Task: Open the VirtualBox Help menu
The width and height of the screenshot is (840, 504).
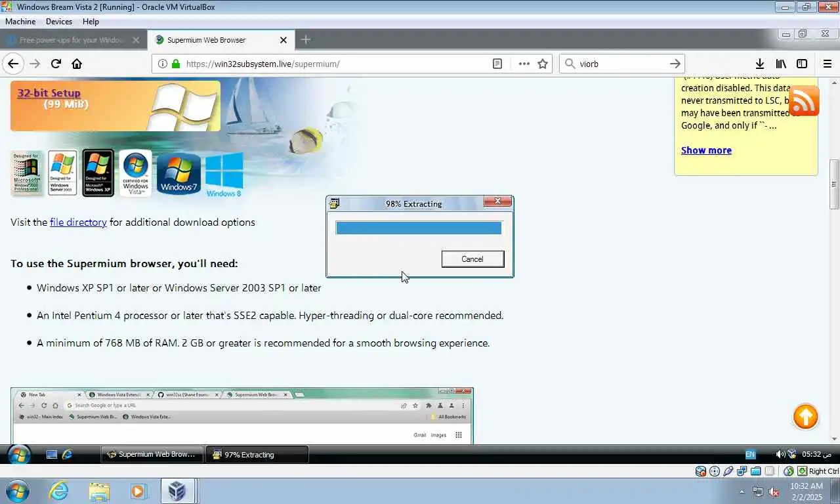Action: [x=91, y=22]
